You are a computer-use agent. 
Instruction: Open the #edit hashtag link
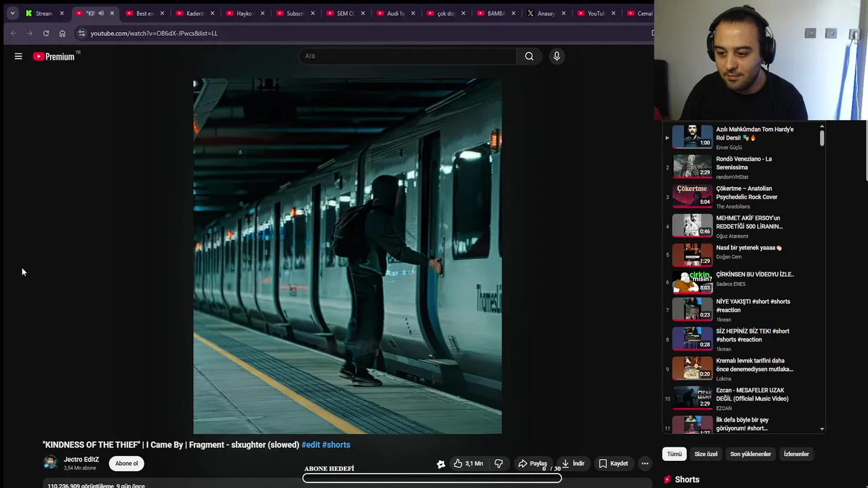click(311, 445)
